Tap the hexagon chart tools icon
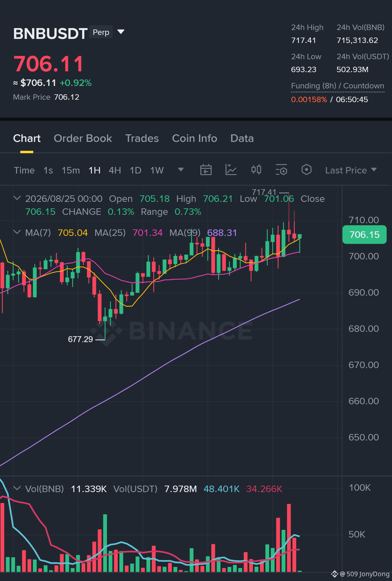Screen dimensions: 392x581 (x=307, y=170)
